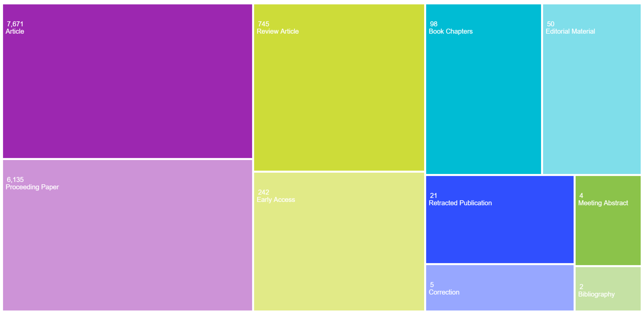The width and height of the screenshot is (644, 314).
Task: Click the 7,671 count label
Action: coord(15,24)
